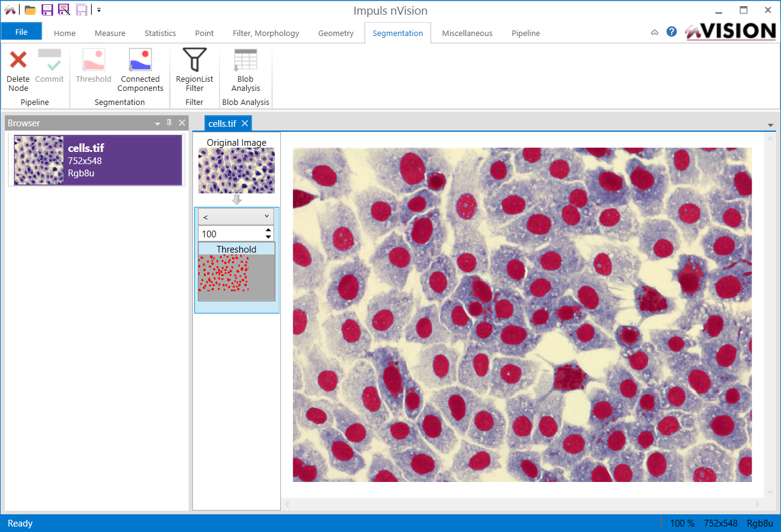Click the segmented cells image canvas
Screen dimensions: 781x532
click(522, 315)
